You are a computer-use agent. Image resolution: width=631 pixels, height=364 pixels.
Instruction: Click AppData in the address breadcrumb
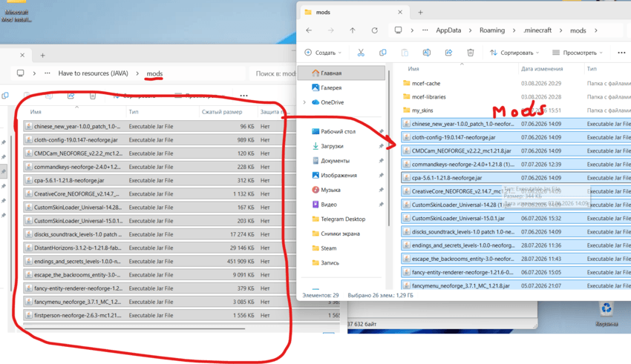[448, 30]
